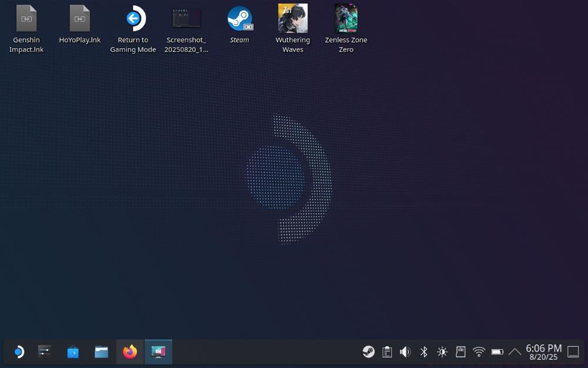
Task: Open the Wuthering Waves game shortcut
Action: (292, 19)
